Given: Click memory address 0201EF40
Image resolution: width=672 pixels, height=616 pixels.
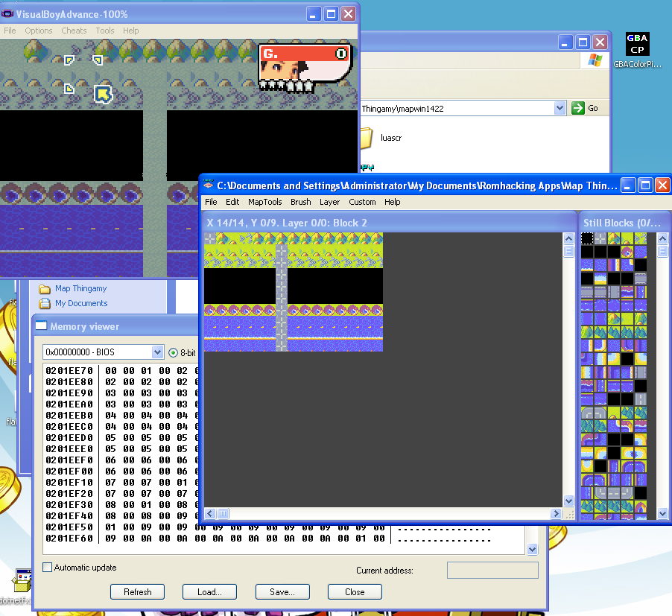Looking at the screenshot, I should (69, 515).
